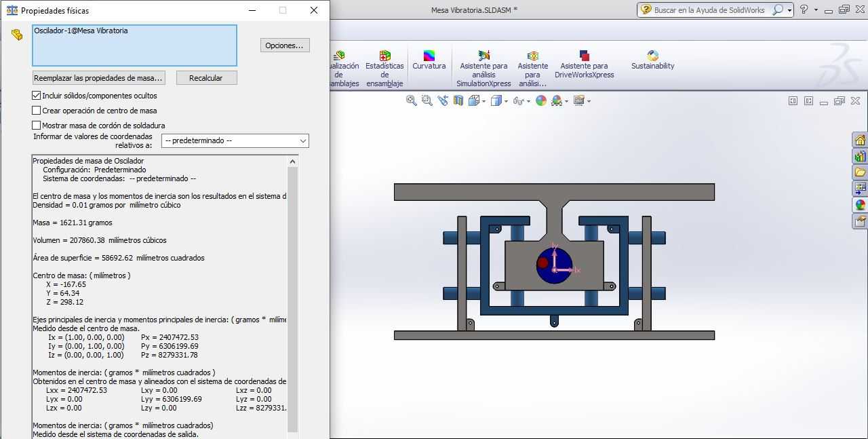The height and width of the screenshot is (439, 868).
Task: Enable Crear operación de centro de masa
Action: tap(37, 111)
